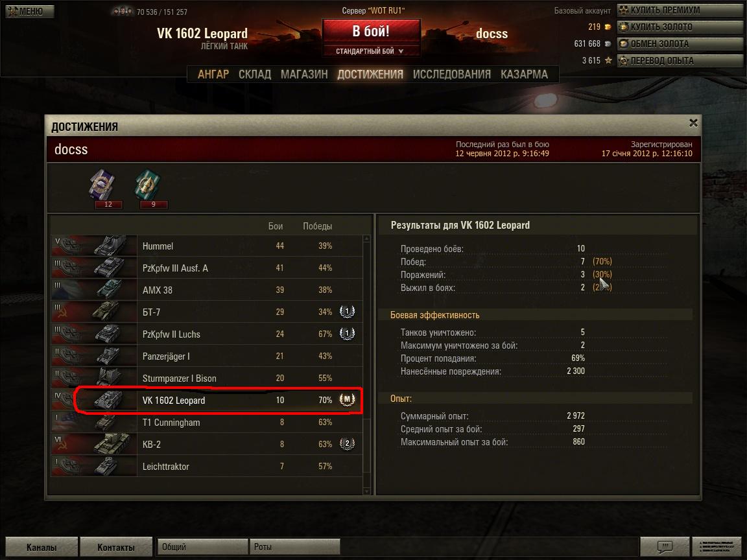
Task: Click Купить премиум button
Action: click(680, 10)
